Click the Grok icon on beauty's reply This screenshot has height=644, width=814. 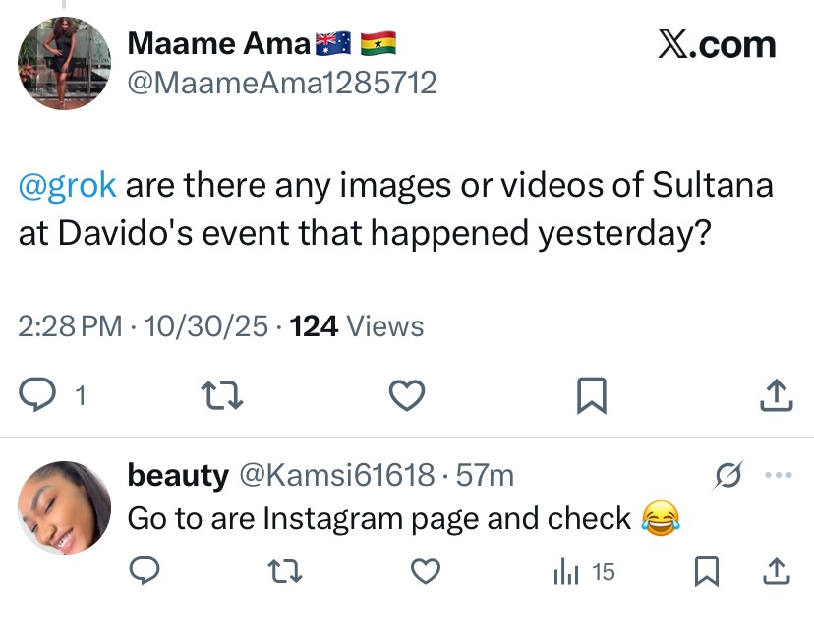[729, 476]
